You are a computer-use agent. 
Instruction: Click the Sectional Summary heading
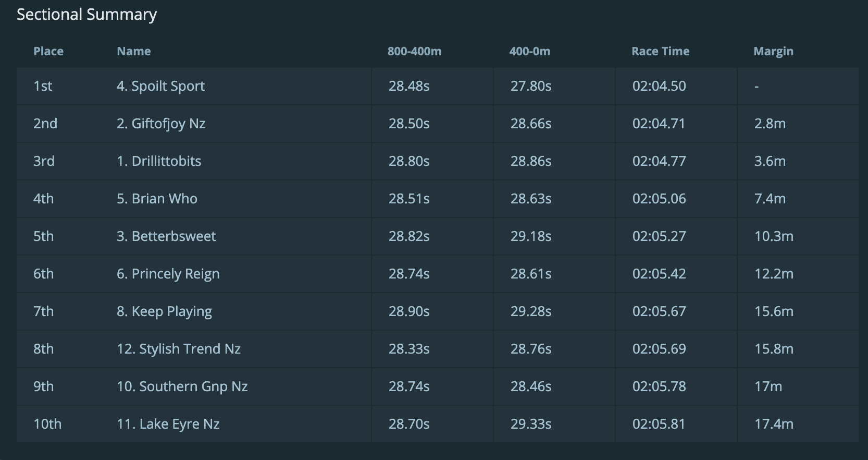[86, 15]
